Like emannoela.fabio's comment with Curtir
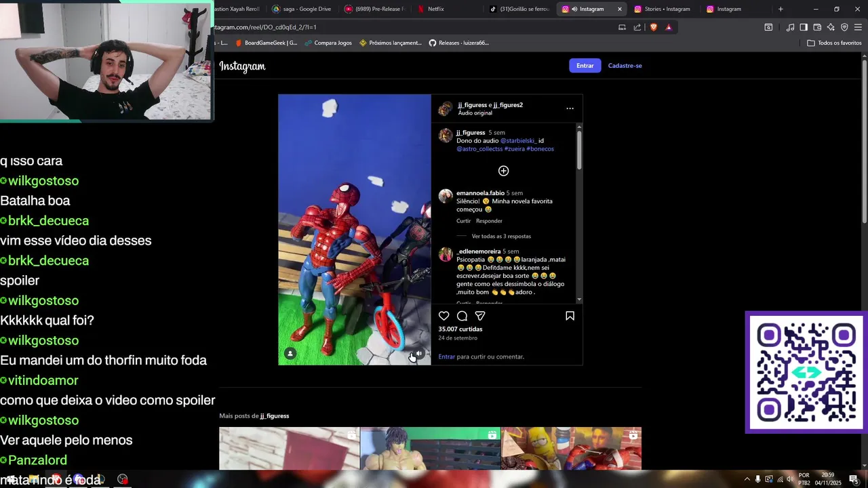868x488 pixels. click(x=463, y=221)
